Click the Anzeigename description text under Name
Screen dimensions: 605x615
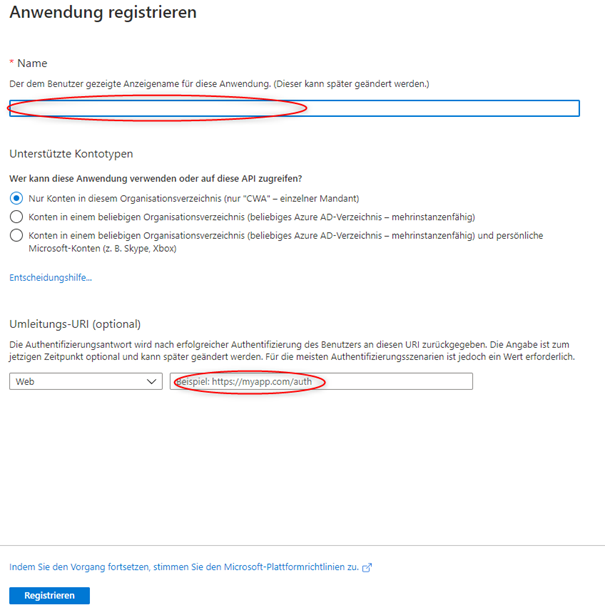tap(219, 84)
